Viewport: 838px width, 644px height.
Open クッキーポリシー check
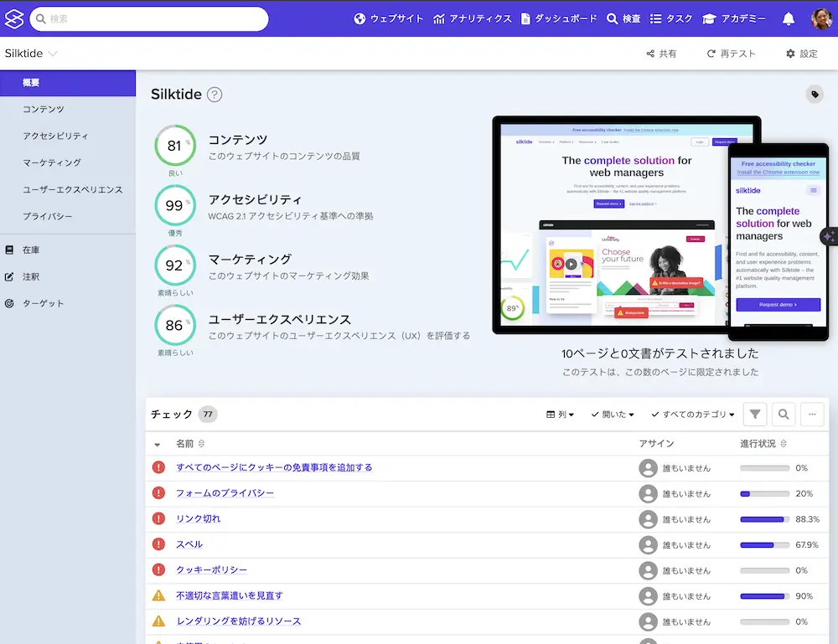[x=212, y=570]
